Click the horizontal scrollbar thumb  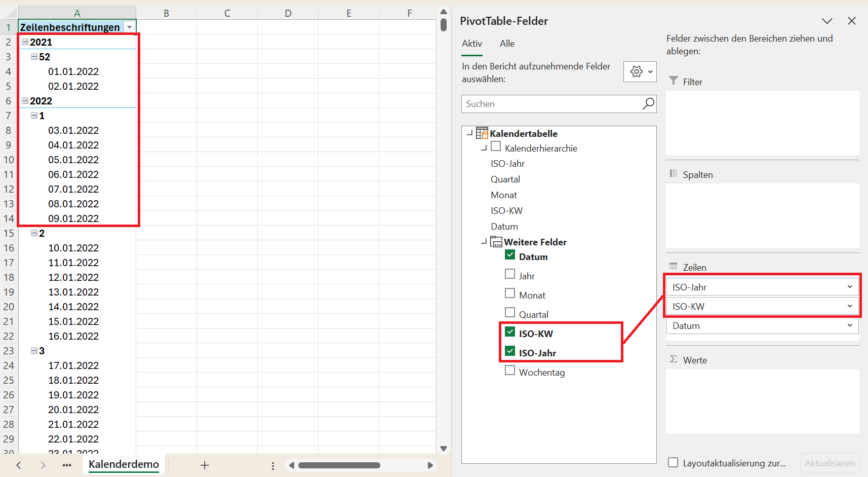(x=339, y=465)
